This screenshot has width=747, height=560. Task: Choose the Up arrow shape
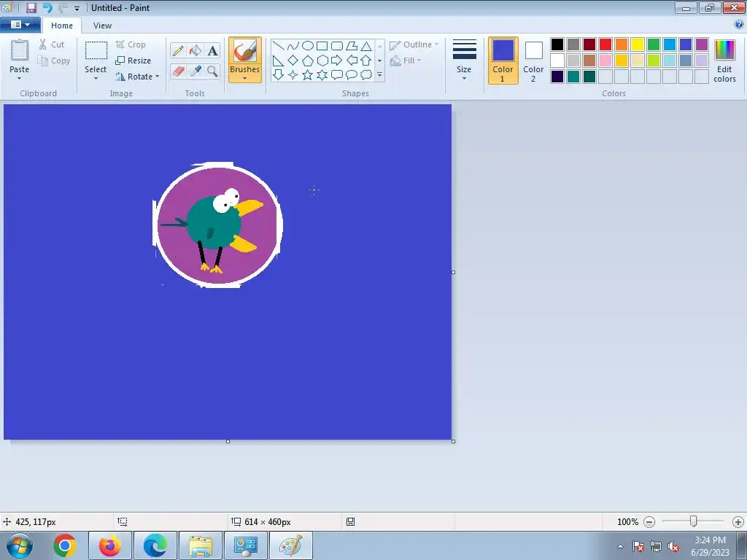pyautogui.click(x=366, y=61)
